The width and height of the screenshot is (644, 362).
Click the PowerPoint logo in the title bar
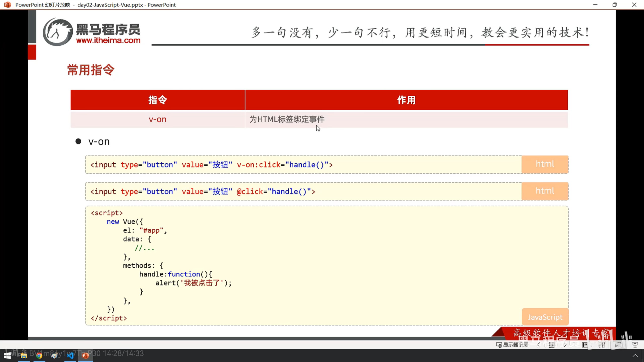click(x=8, y=5)
